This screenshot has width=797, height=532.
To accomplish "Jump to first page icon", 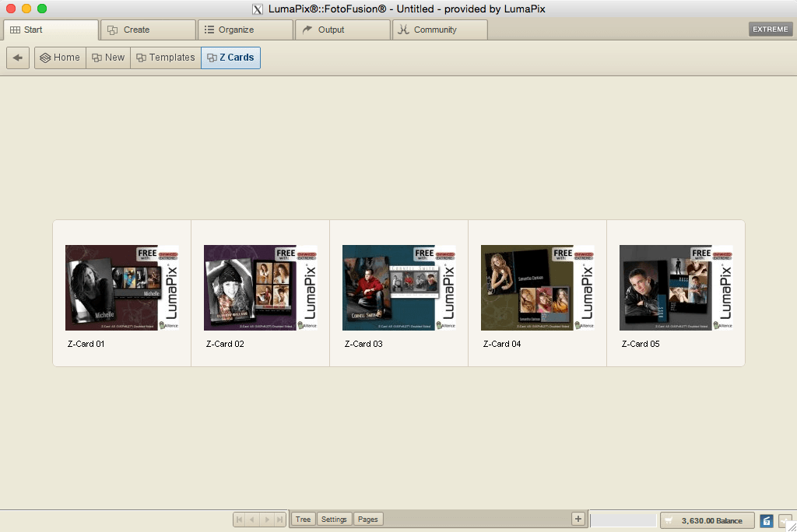I will click(x=240, y=520).
